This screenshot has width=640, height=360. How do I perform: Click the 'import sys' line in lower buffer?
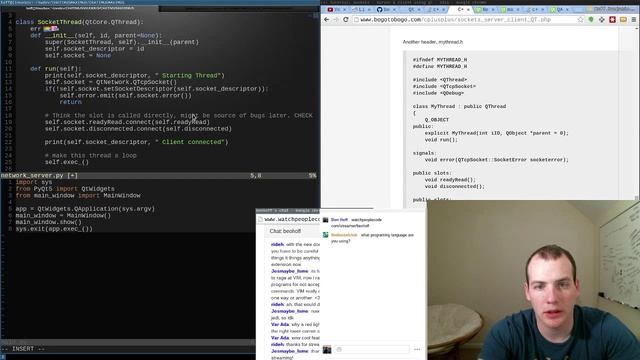click(34, 182)
